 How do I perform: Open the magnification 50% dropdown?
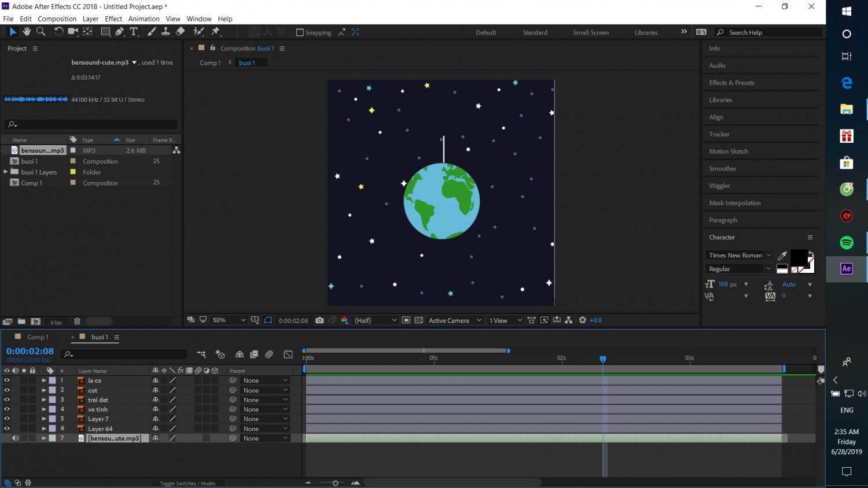(x=229, y=320)
